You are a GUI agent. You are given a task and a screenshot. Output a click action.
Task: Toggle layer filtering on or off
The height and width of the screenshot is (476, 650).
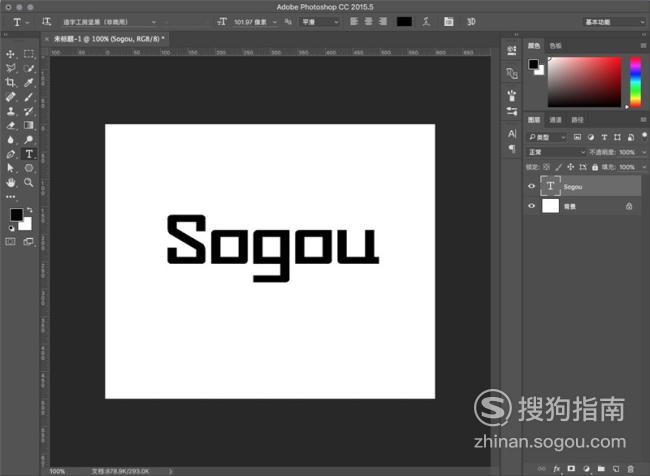644,136
